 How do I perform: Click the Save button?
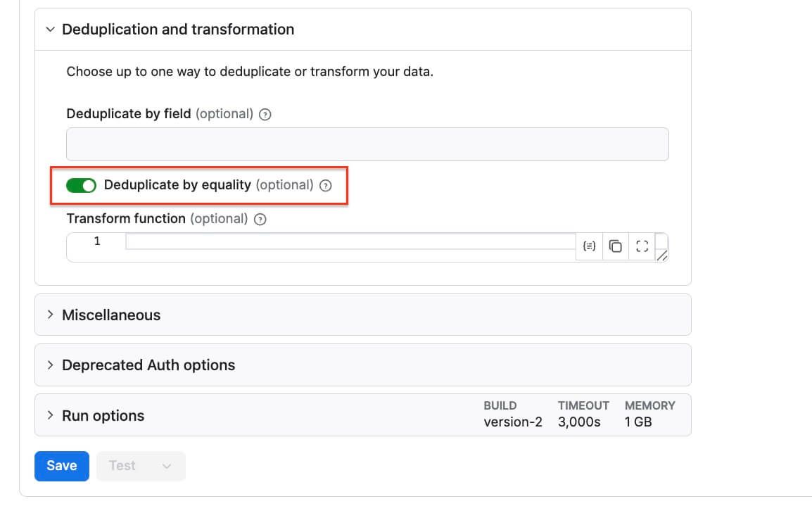click(x=61, y=465)
